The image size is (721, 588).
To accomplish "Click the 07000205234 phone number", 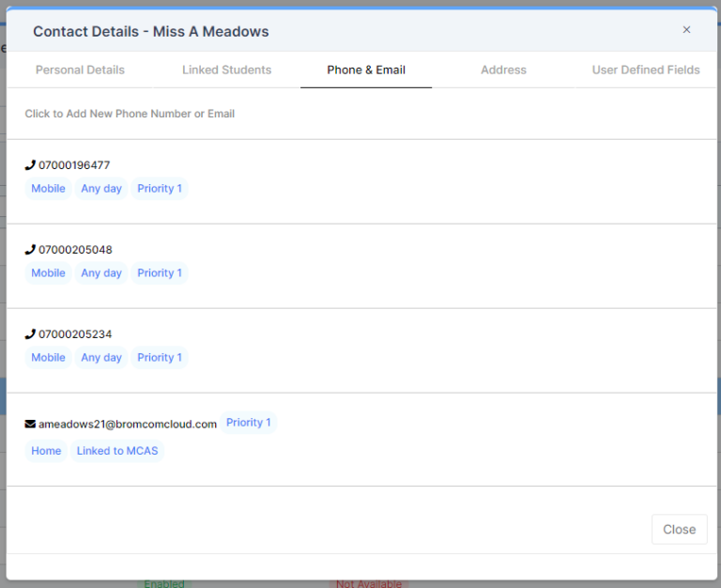I will [x=75, y=334].
